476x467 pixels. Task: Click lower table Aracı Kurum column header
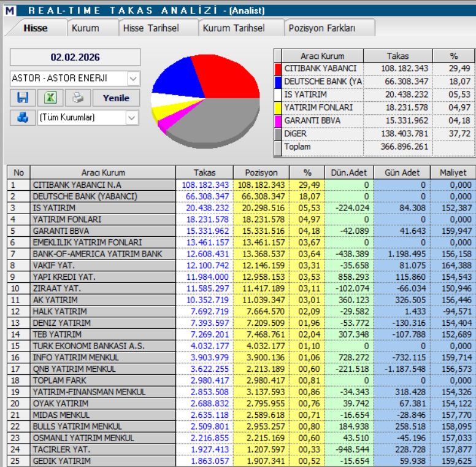[x=103, y=172]
